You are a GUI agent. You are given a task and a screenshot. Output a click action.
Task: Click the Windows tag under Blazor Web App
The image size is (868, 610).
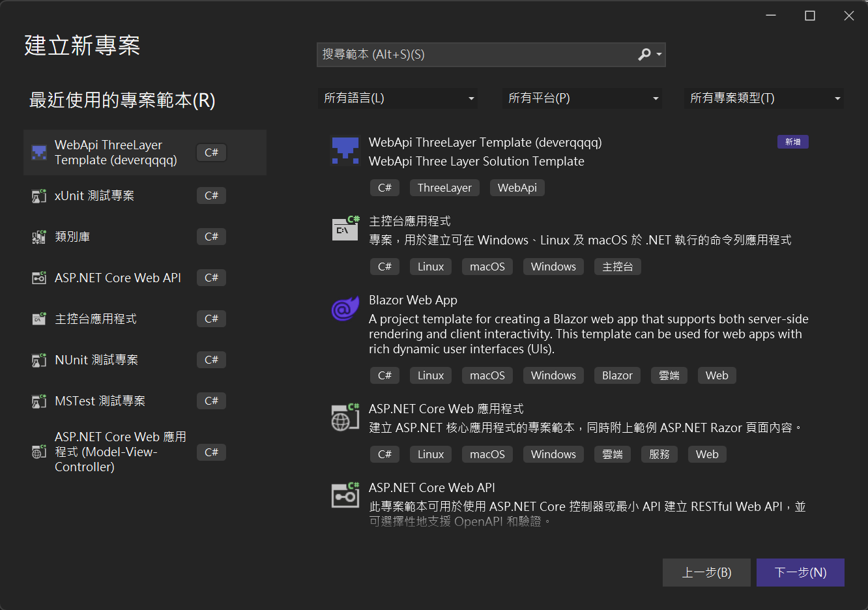tap(553, 375)
